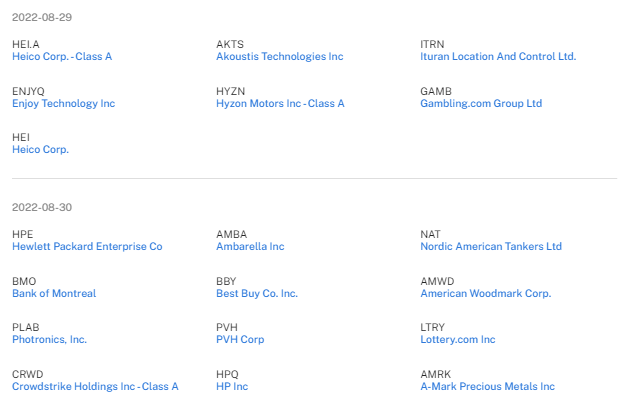The width and height of the screenshot is (630, 409).
Task: Visit the Gambling.com Group Ltd link
Action: tap(481, 103)
